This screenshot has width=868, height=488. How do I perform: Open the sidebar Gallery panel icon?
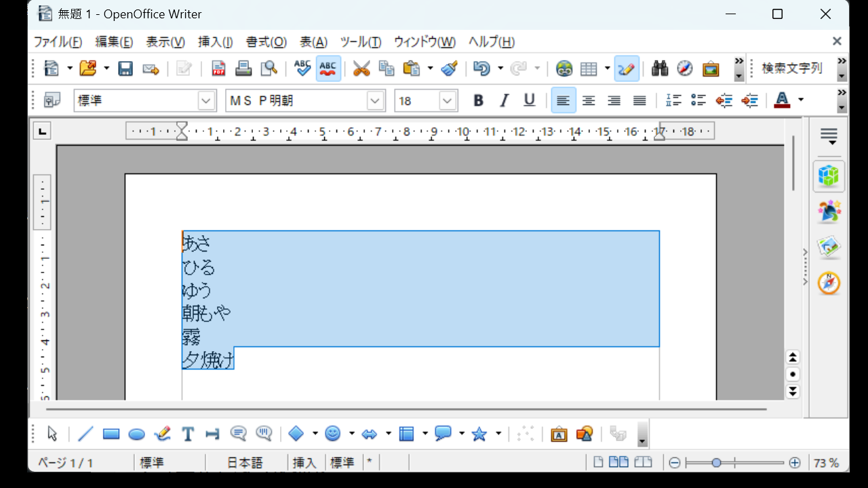pos(829,247)
